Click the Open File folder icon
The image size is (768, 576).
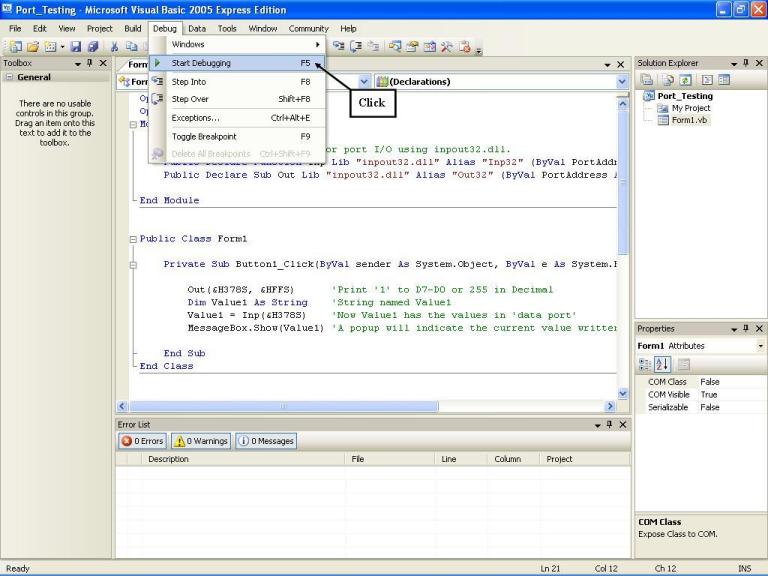click(x=33, y=47)
